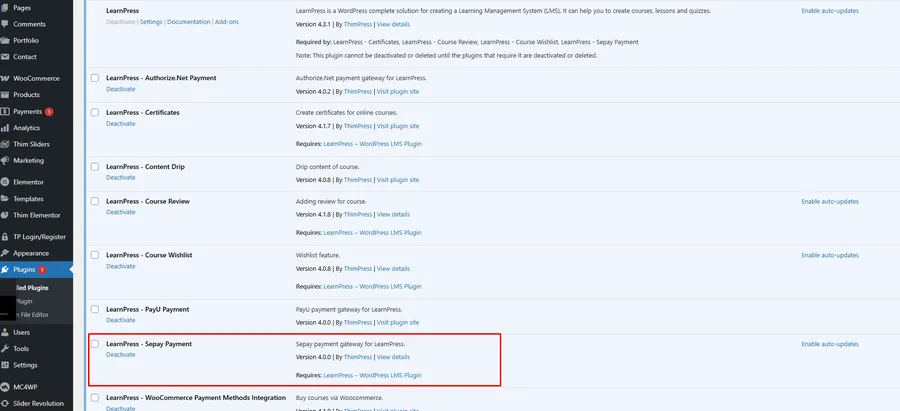Image resolution: width=900 pixels, height=411 pixels.
Task: Open View details for LearnPress - Course Wishlist
Action: click(x=393, y=268)
